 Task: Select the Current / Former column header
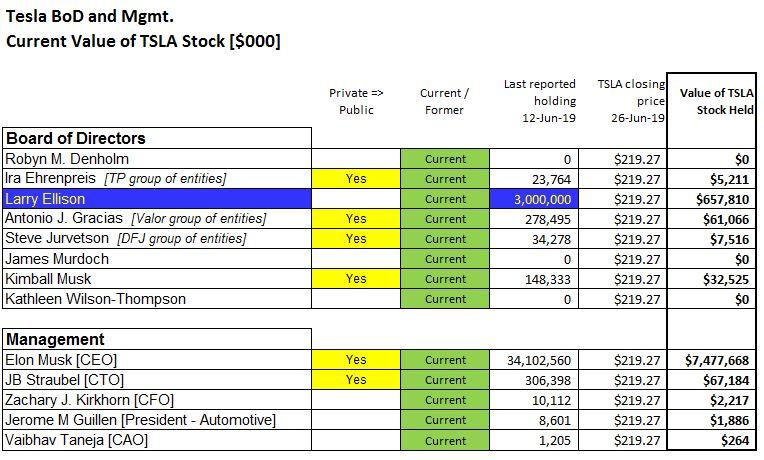445,102
